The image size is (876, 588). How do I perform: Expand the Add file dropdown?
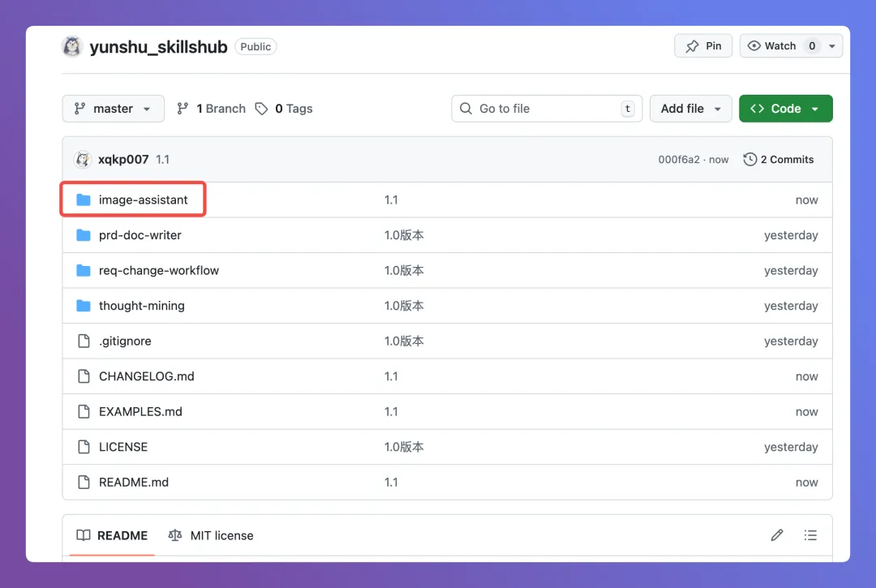point(690,109)
